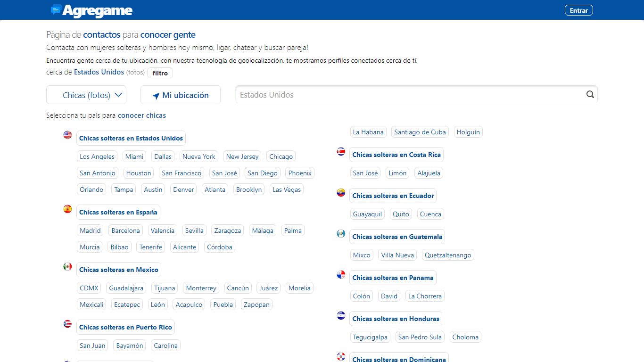Select the La Habana city tag
Screen dimensions: 644x362
click(x=368, y=132)
